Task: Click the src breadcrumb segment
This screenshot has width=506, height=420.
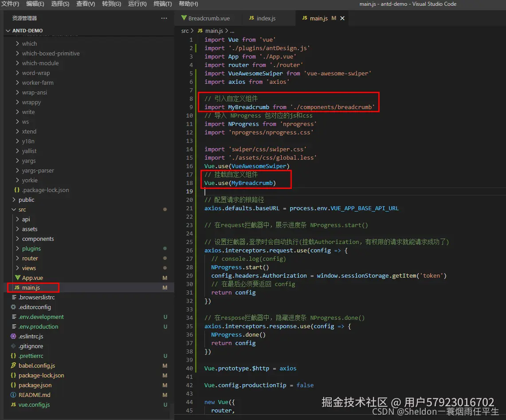Action: [184, 31]
